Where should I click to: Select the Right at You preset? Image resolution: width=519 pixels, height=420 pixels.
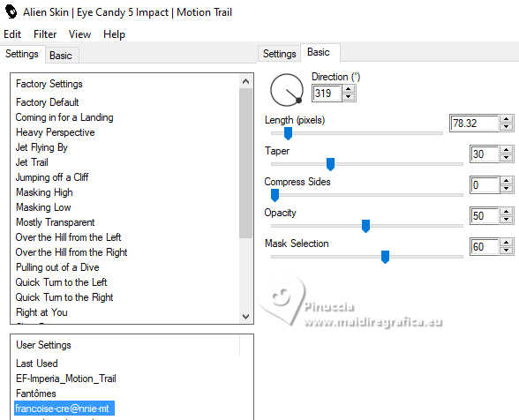pyautogui.click(x=41, y=312)
